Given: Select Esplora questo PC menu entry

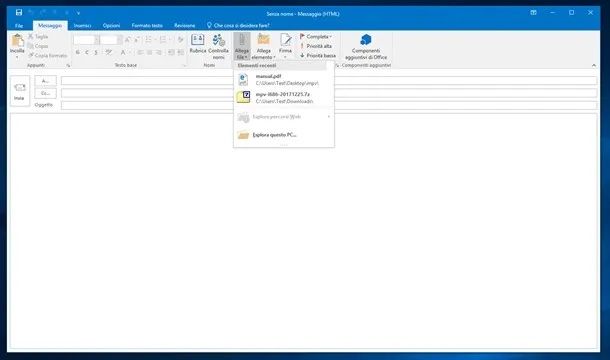Looking at the screenshot, I should [x=284, y=135].
